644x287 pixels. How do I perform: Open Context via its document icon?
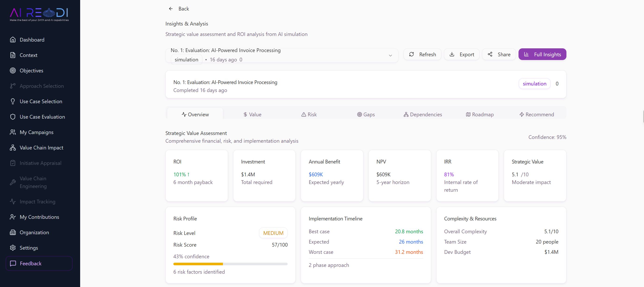click(13, 55)
